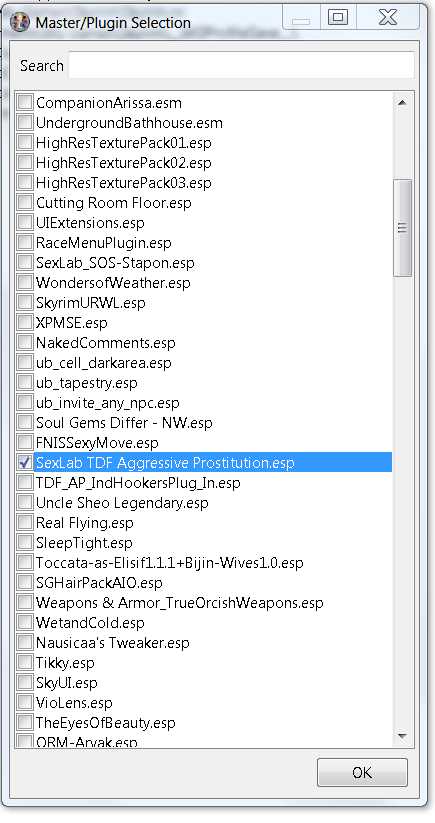Click the app icon in title bar

[19, 23]
